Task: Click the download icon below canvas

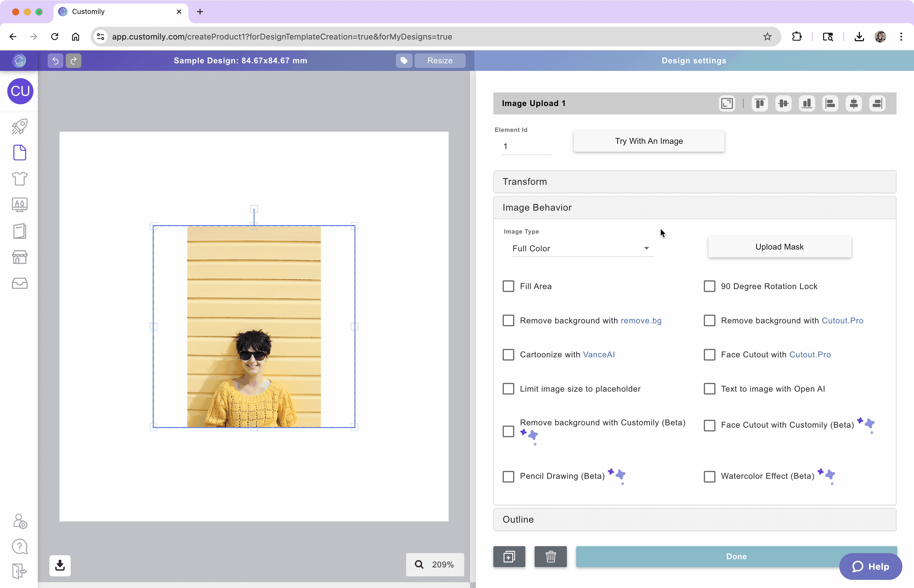Action: pos(60,565)
